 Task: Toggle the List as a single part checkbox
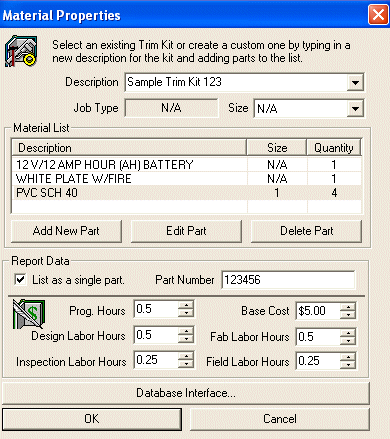tap(20, 279)
